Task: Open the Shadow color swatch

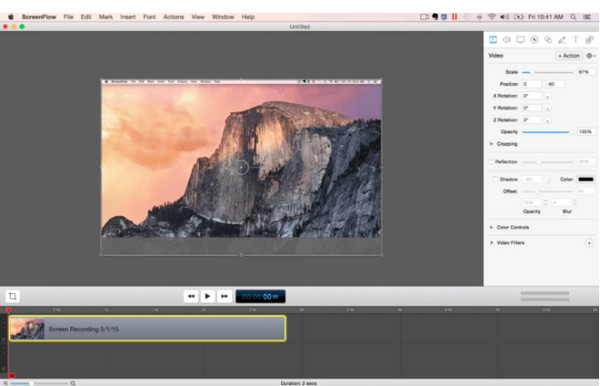Action: [586, 179]
